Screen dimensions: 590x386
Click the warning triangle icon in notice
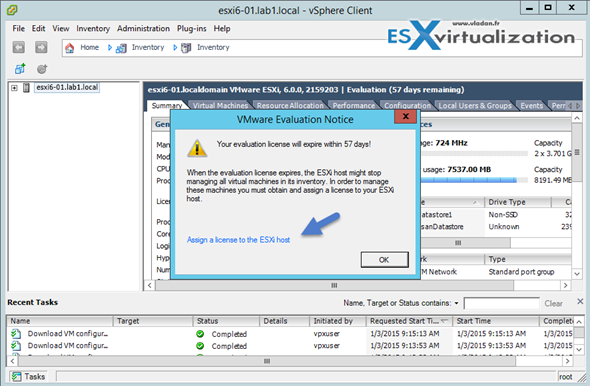pos(197,148)
